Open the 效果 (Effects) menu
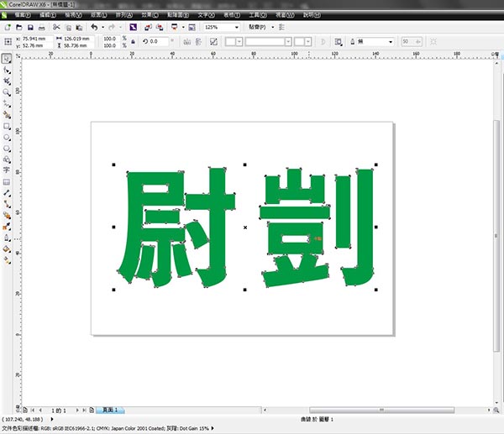504x434 pixels. pyautogui.click(x=150, y=15)
